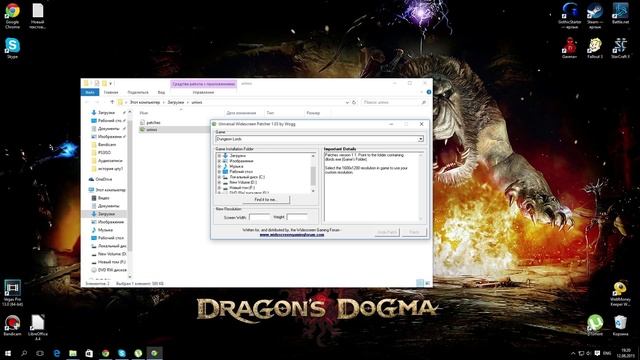Open the Windows Start menu
Image resolution: width=640 pixels, height=360 pixels.
pyautogui.click(x=7, y=353)
